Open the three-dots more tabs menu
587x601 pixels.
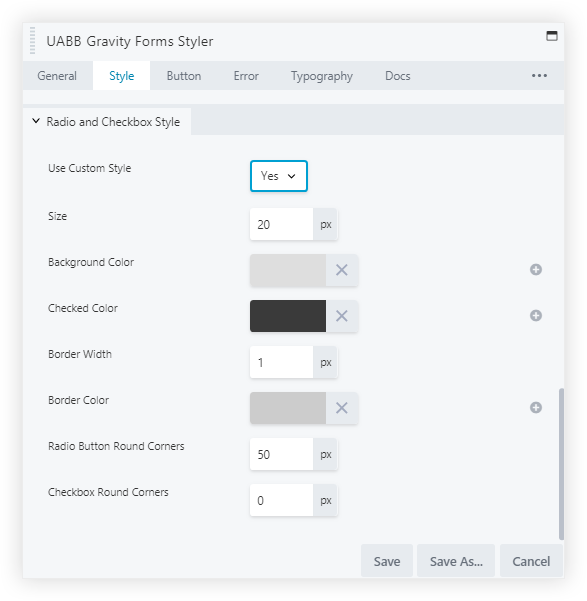[x=539, y=76]
